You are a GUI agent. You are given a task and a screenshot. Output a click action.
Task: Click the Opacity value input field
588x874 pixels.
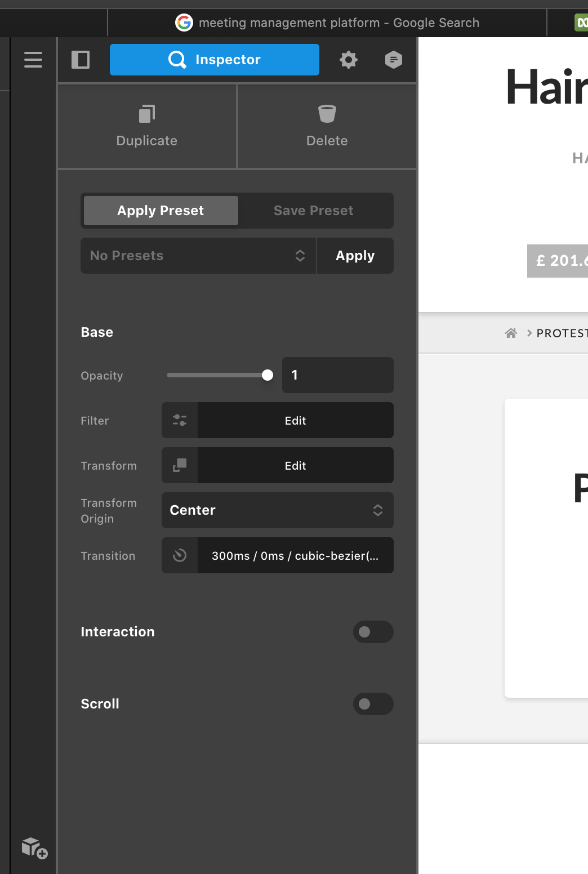tap(337, 375)
